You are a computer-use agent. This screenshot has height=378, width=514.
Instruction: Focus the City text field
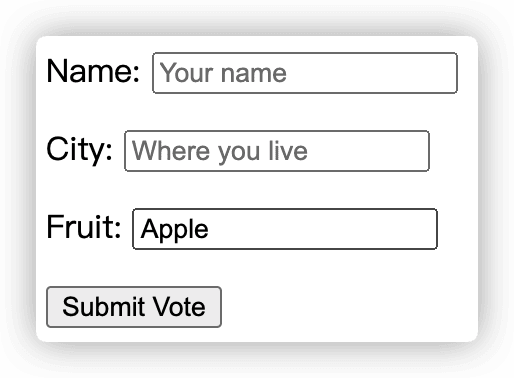click(x=277, y=151)
